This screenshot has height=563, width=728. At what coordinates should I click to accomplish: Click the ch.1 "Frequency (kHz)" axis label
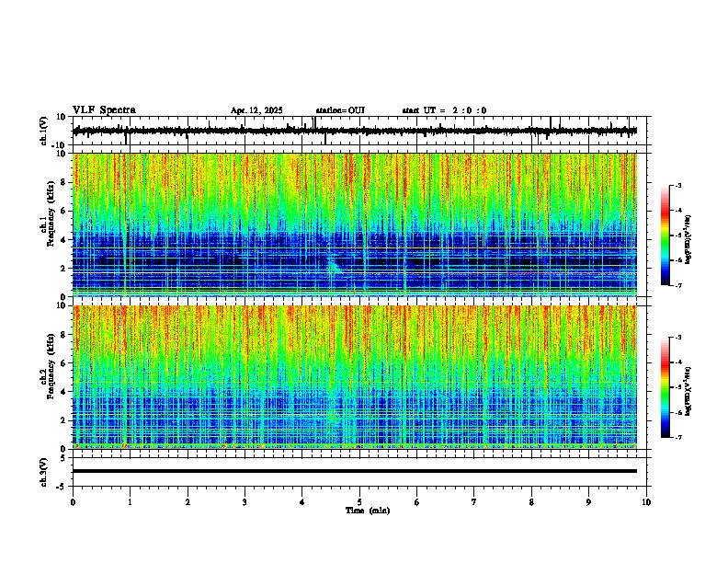(51, 214)
